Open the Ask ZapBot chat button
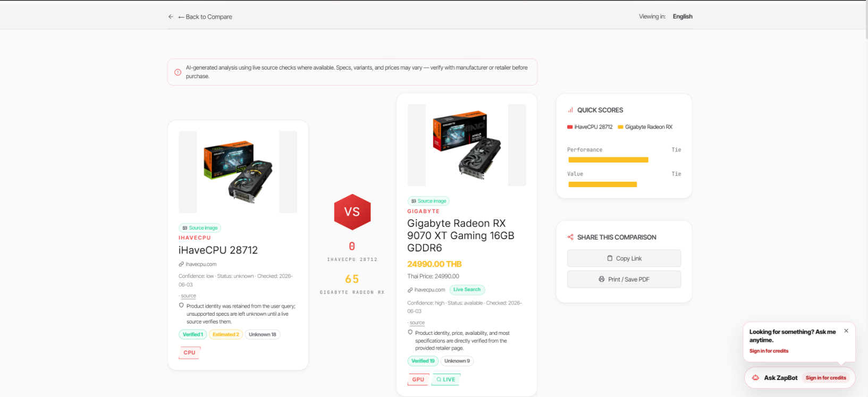This screenshot has width=868, height=397. (x=799, y=378)
